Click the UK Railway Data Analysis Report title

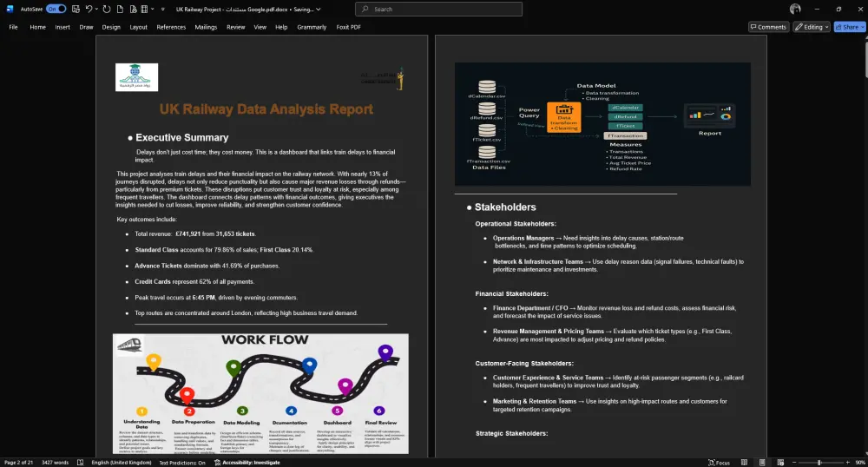[x=266, y=109]
